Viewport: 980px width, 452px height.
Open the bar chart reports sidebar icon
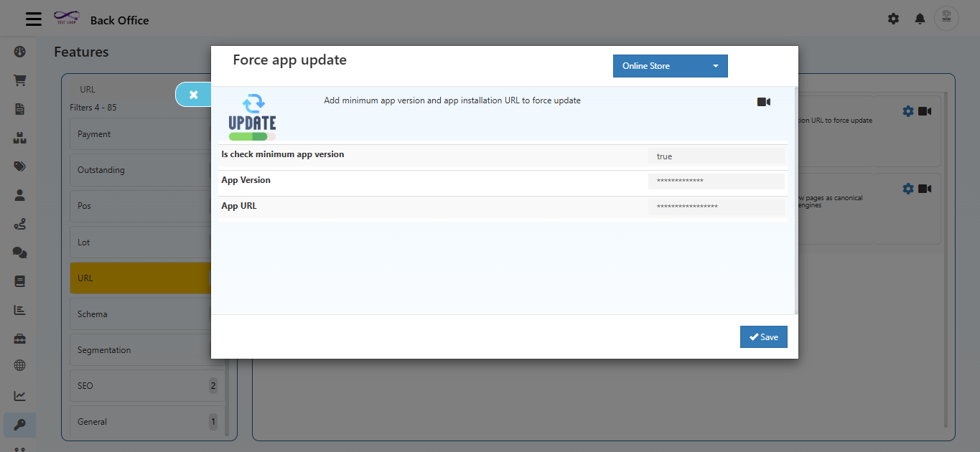[19, 309]
